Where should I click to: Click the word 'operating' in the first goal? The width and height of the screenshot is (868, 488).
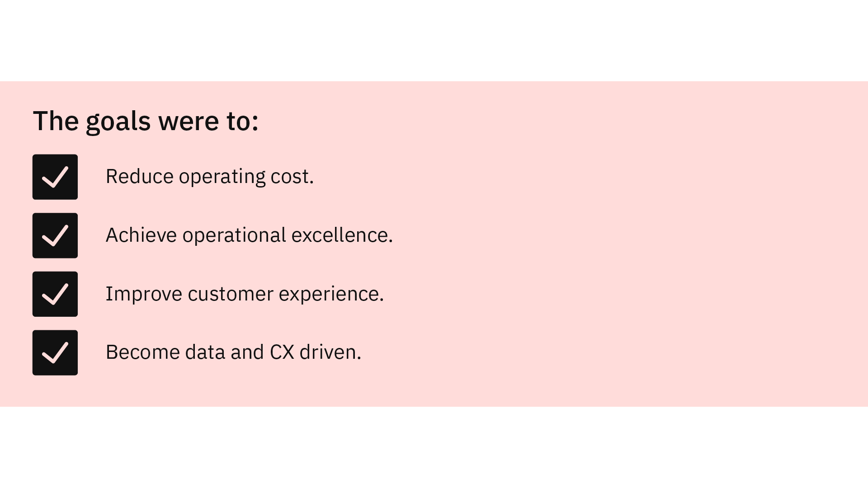pyautogui.click(x=222, y=177)
